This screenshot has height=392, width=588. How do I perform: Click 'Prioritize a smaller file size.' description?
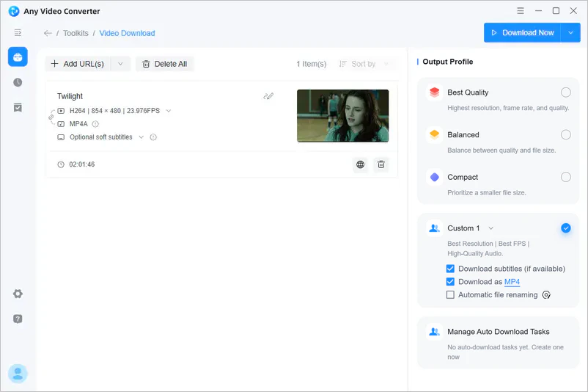[x=487, y=192]
